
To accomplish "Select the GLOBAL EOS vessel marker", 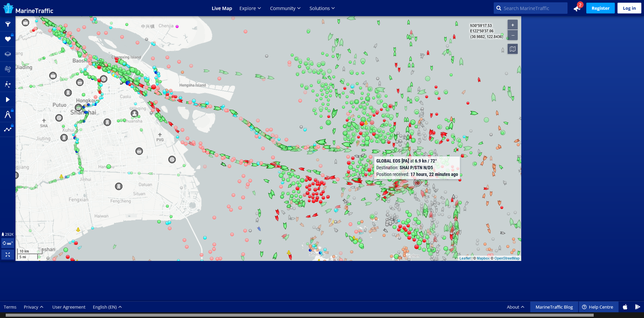I will (x=417, y=183).
